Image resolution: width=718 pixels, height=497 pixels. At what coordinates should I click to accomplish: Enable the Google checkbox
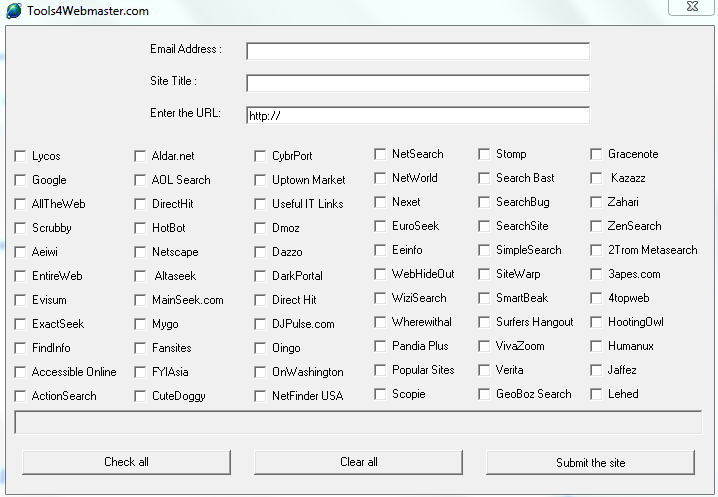click(20, 180)
